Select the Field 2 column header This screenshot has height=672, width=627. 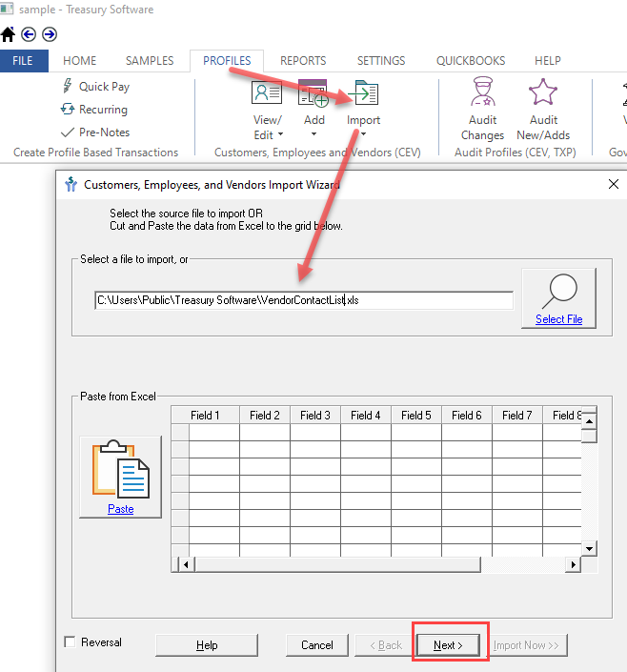(x=265, y=416)
